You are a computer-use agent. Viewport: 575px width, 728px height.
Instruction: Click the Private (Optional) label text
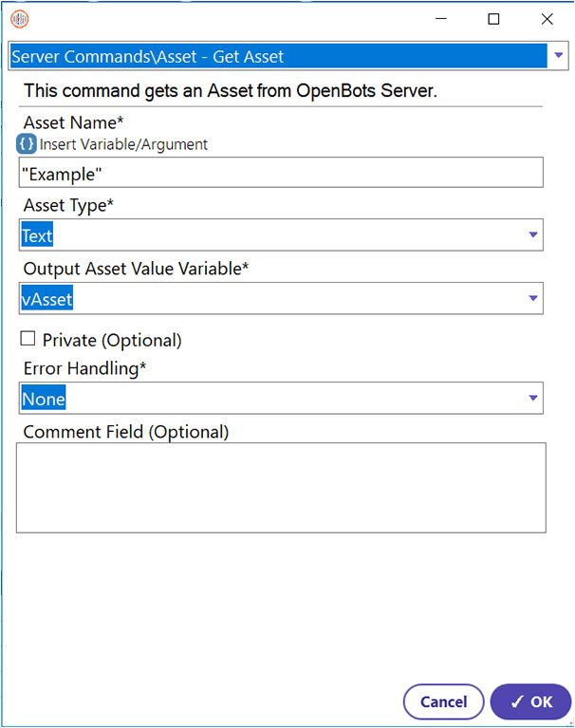coord(112,341)
